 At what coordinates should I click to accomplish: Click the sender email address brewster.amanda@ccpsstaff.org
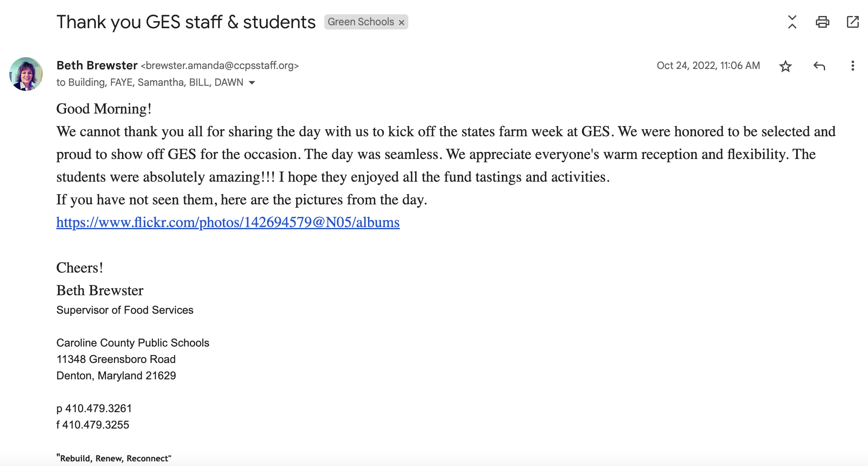coord(220,66)
